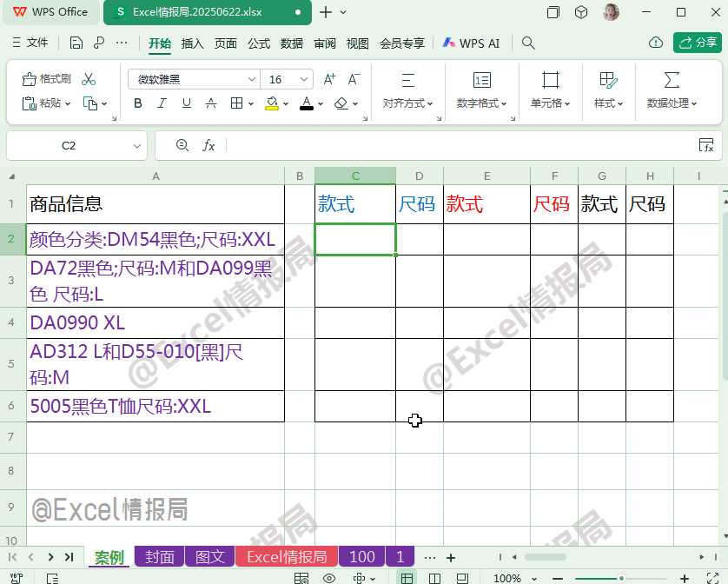This screenshot has width=728, height=584.
Task: Open the borders dropdown arrow
Action: pos(251,103)
